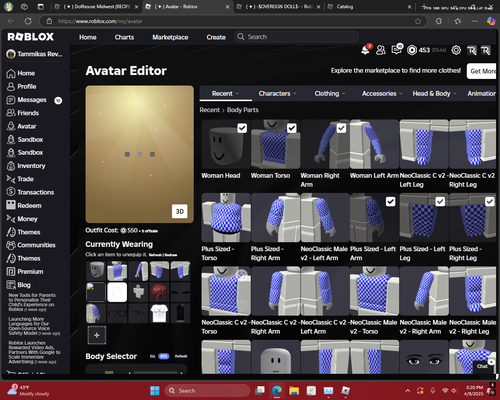Switch to the SOVEREIGN DOLLS browser tab
Image resolution: width=500 pixels, height=400 pixels.
point(279,7)
